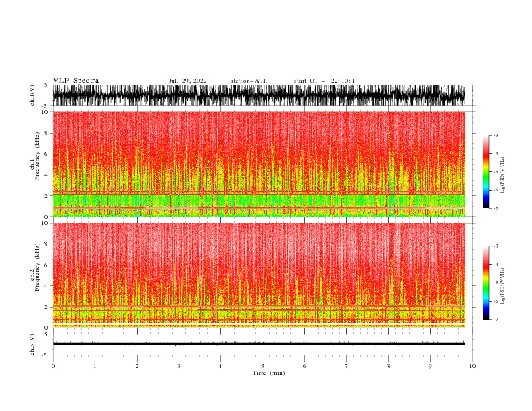Click the 'ch.3(V)' waveform axis label
This screenshot has height=411, width=532.
pyautogui.click(x=32, y=345)
